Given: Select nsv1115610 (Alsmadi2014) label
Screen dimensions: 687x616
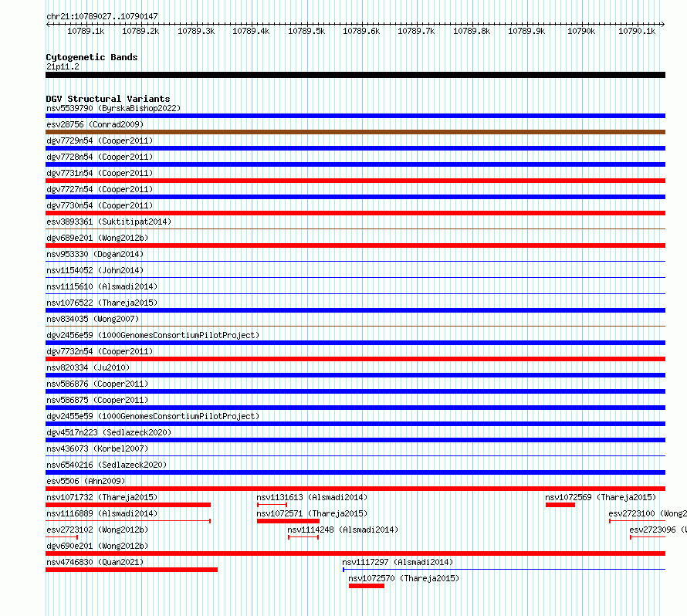Looking at the screenshot, I should pyautogui.click(x=102, y=286).
